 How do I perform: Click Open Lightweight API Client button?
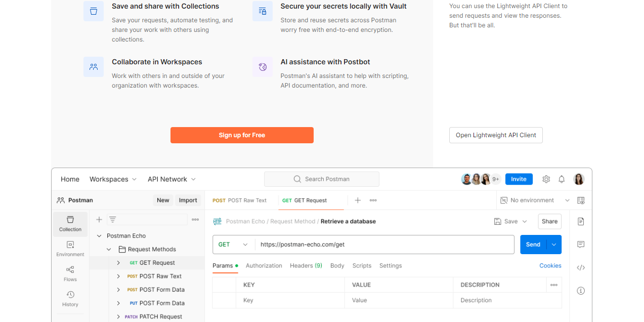pos(496,135)
